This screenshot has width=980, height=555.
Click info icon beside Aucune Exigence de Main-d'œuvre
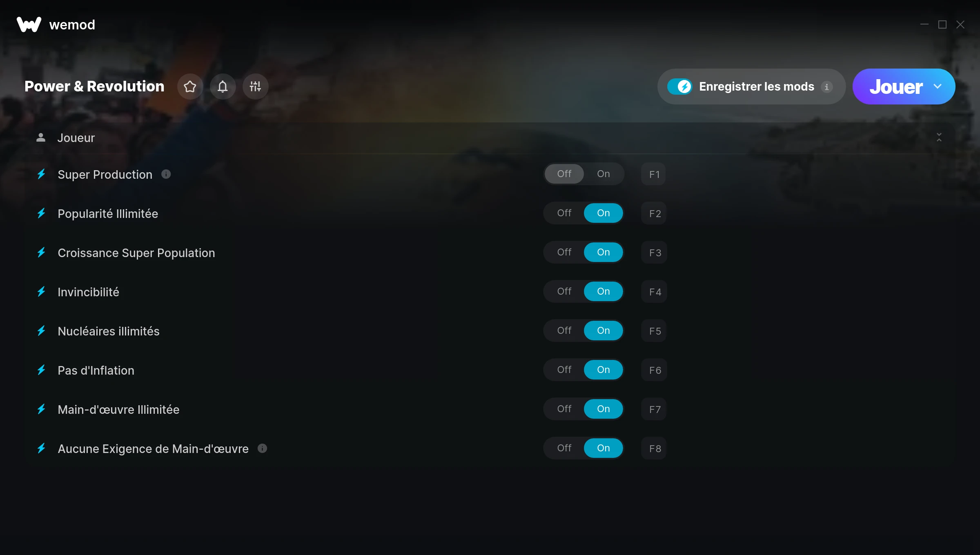pos(262,448)
